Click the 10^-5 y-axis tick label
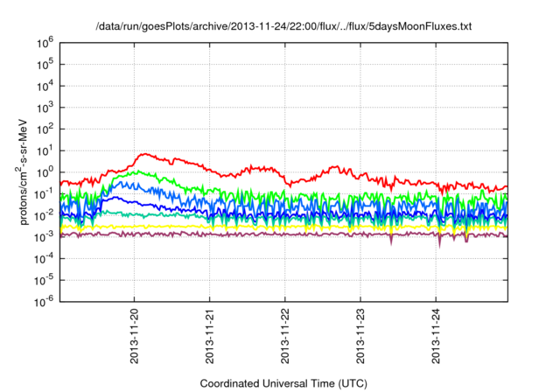The height and width of the screenshot is (392, 560). 45,280
